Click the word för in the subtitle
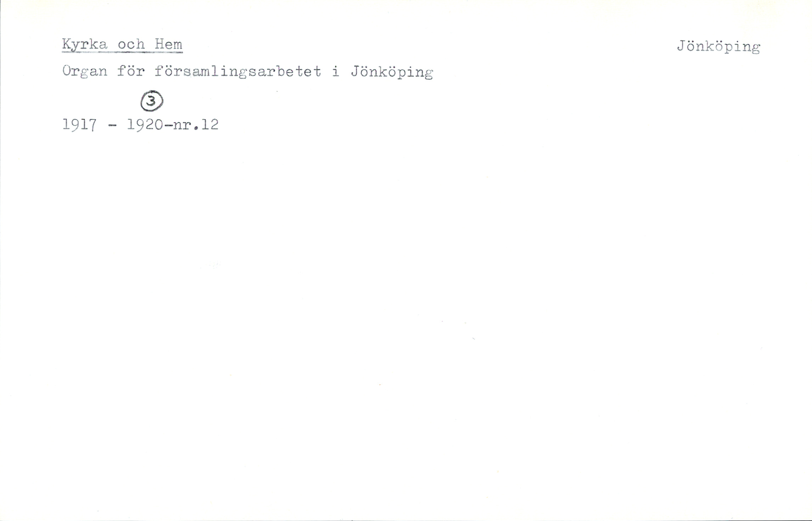This screenshot has width=812, height=521. [131, 71]
